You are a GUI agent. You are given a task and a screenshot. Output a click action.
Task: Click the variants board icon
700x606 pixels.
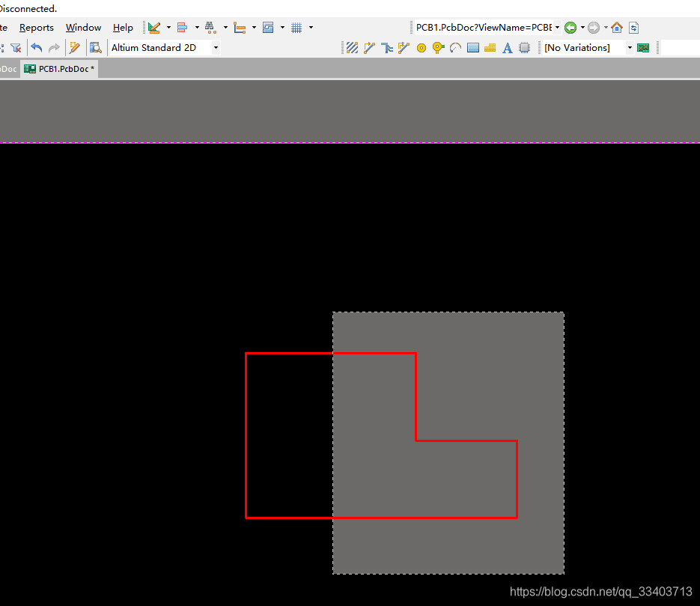(643, 48)
